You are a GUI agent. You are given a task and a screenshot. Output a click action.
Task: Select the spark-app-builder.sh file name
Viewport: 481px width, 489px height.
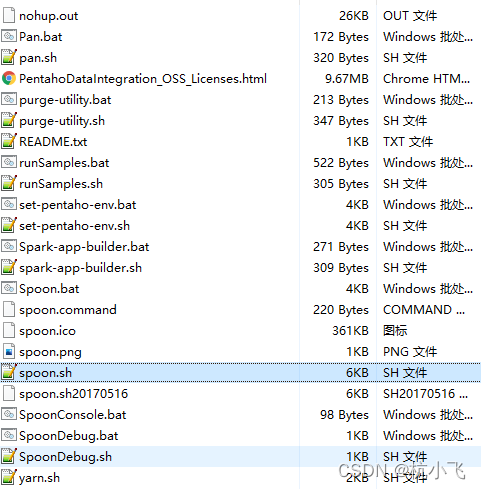pyautogui.click(x=81, y=268)
